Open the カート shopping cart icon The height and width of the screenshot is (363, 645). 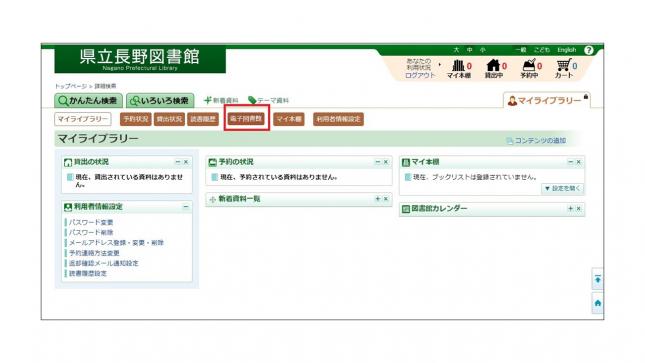pyautogui.click(x=563, y=65)
